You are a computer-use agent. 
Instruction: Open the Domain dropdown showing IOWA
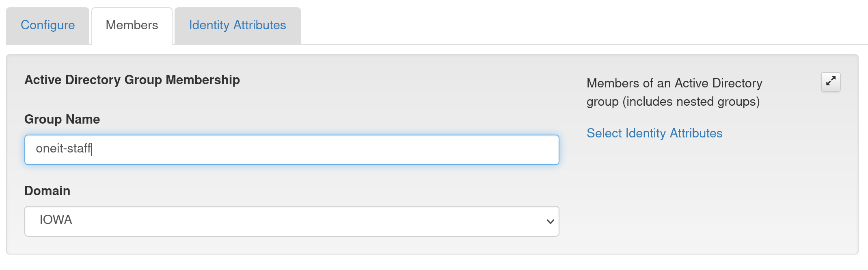291,221
